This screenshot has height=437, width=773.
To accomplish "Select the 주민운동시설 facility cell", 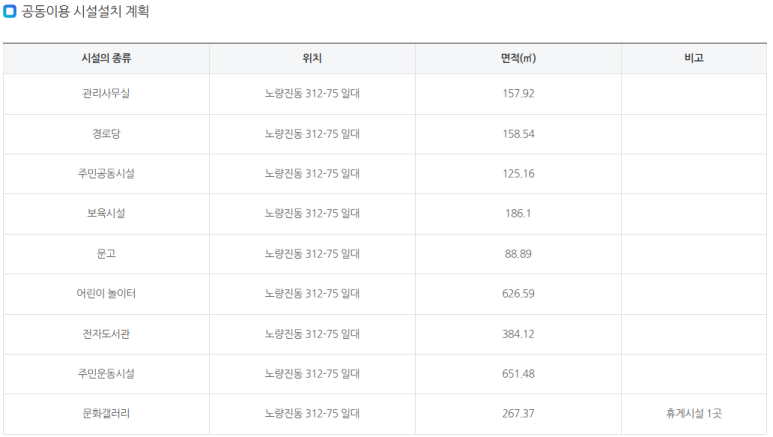I will coord(106,374).
